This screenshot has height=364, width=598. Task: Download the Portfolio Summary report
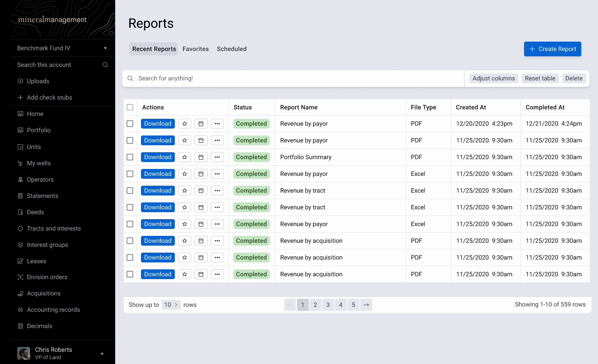(x=158, y=157)
